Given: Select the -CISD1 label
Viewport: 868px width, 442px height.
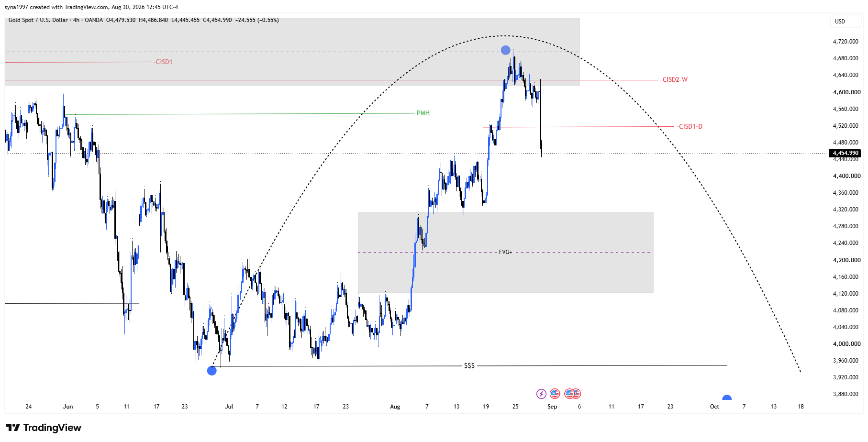Looking at the screenshot, I should pos(163,62).
